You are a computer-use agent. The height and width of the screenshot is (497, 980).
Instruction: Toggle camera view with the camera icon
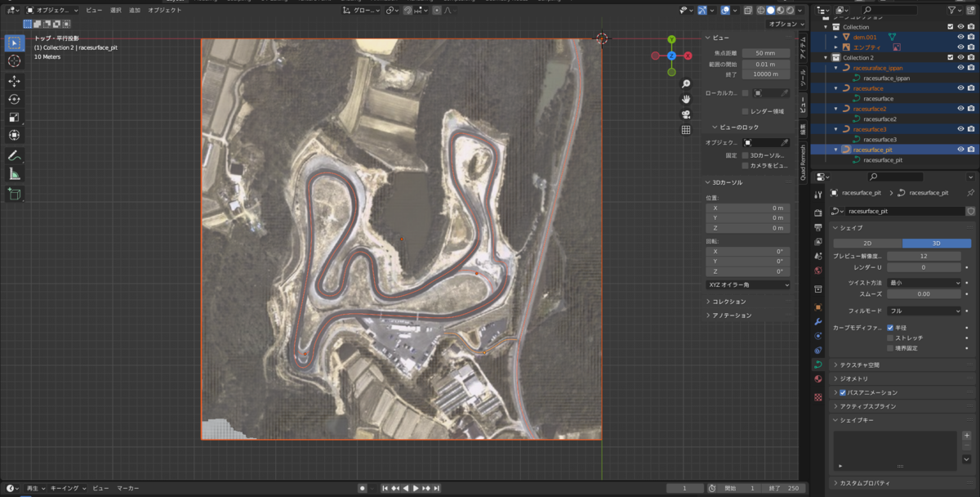point(686,114)
